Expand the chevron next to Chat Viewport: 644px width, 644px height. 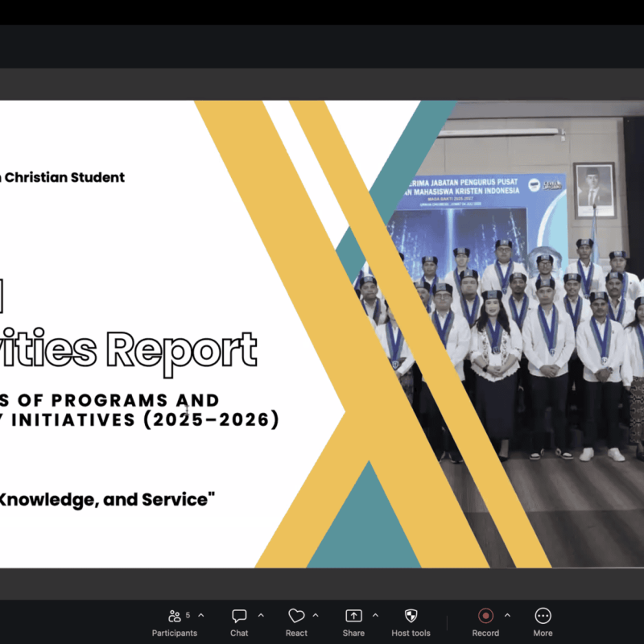point(261,615)
